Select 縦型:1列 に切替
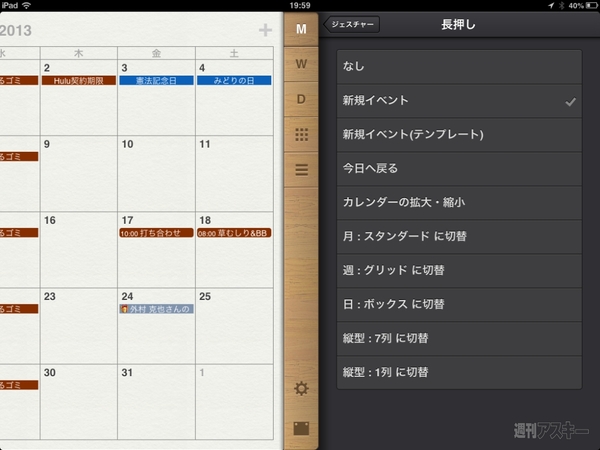Screen dimensions: 600x450 [459, 373]
